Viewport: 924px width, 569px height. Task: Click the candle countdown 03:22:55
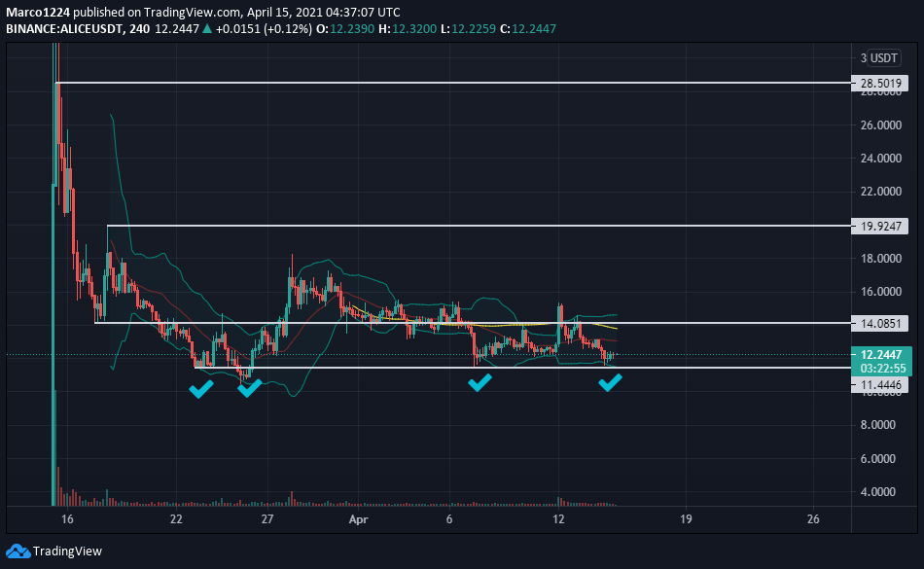883,369
